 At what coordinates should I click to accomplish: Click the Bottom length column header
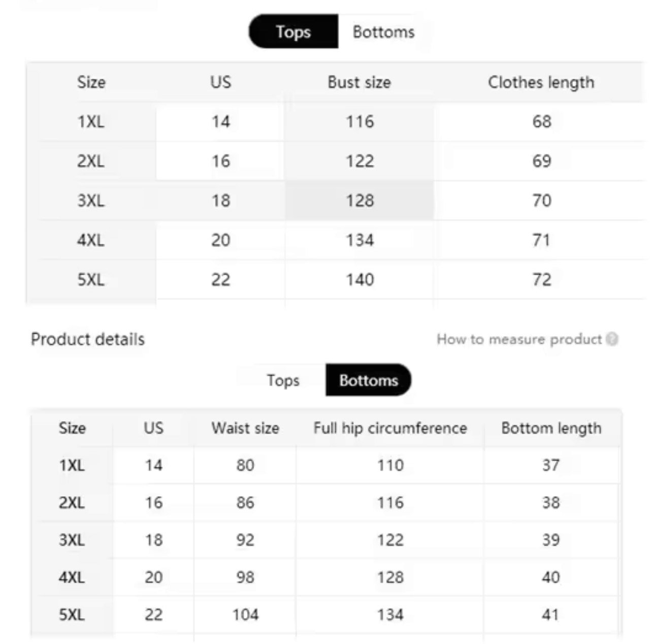pos(551,428)
